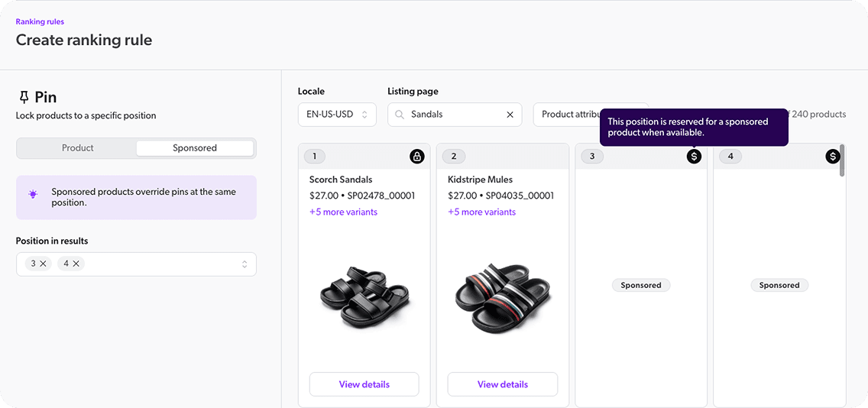Open the EN-US-USD locale dropdown
This screenshot has width=868, height=408.
pos(336,115)
